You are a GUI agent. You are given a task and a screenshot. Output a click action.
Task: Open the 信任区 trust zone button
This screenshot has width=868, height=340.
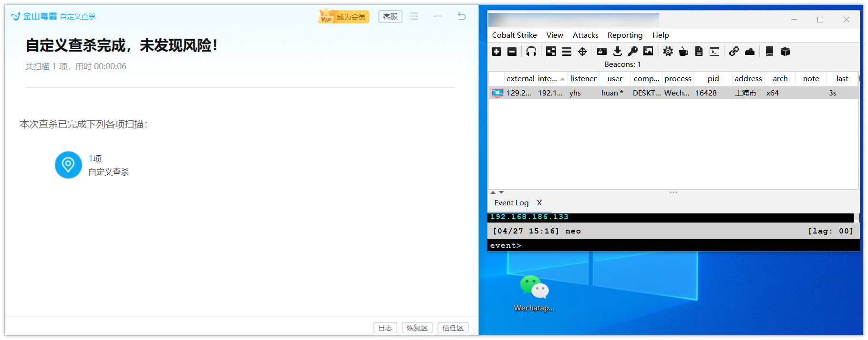(453, 328)
